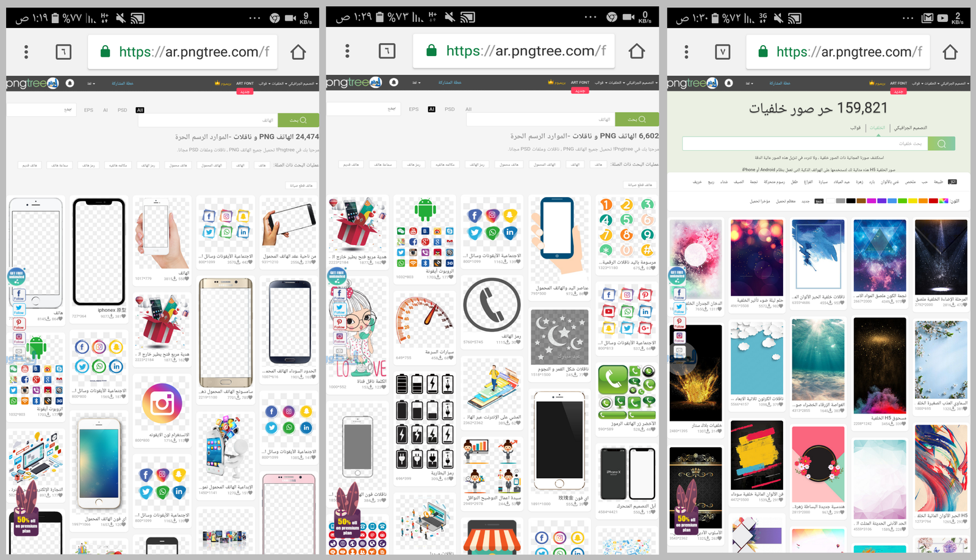Open the tab switcher icon in the middle screenshot
976x560 pixels.
click(387, 51)
